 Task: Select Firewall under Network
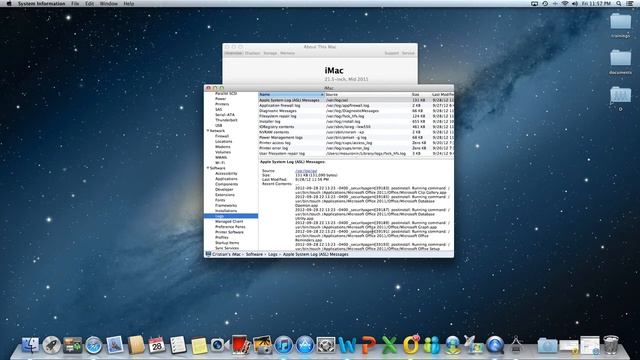(222, 136)
